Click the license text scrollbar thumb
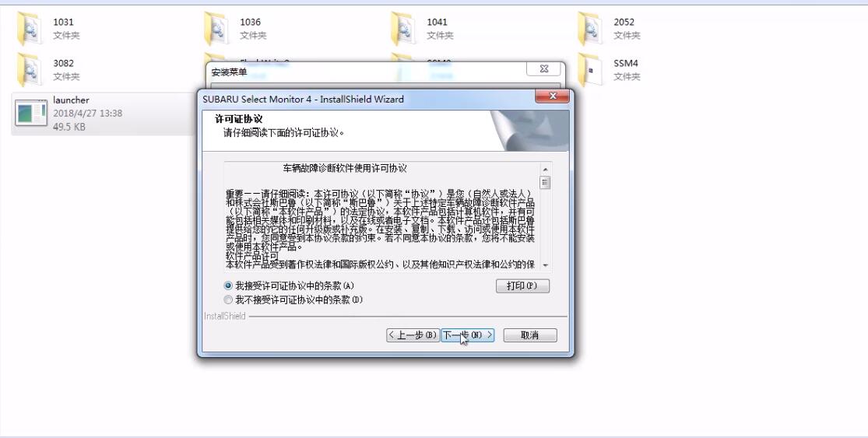 tap(545, 183)
